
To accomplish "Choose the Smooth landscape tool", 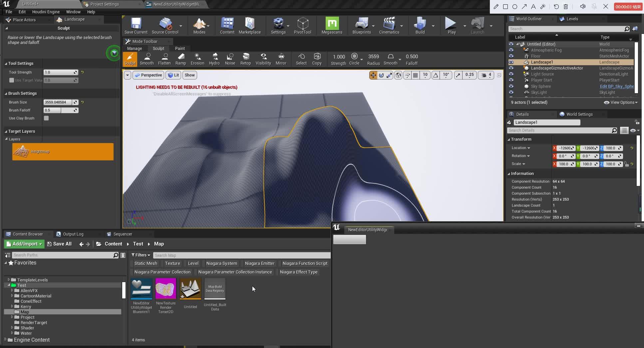I will pos(147,59).
